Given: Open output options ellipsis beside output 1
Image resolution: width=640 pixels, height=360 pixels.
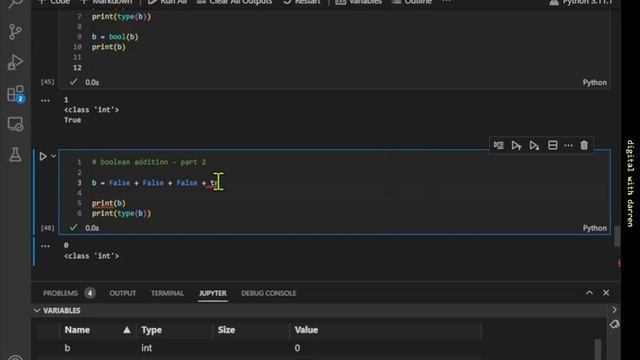Looking at the screenshot, I should coord(45,100).
